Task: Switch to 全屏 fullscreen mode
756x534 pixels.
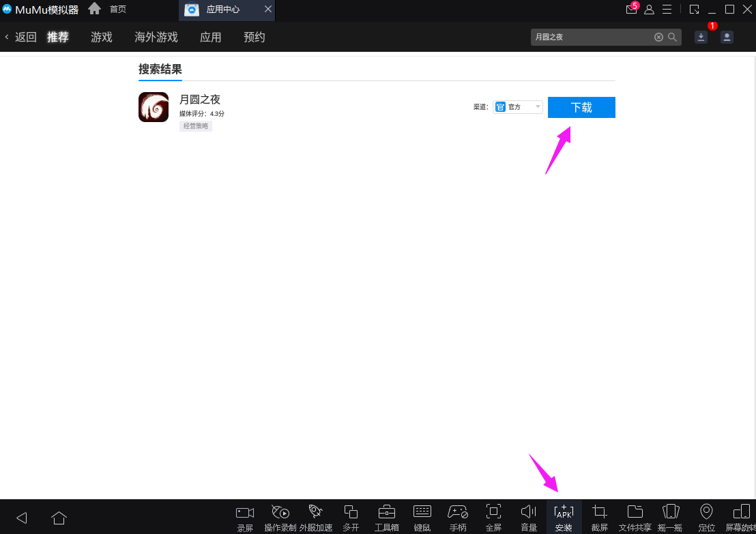Action: tap(493, 518)
